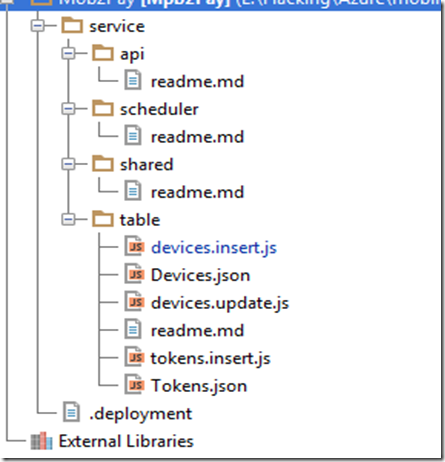Select the External Libraries entry
This screenshot has width=445, height=462.
[x=126, y=441]
